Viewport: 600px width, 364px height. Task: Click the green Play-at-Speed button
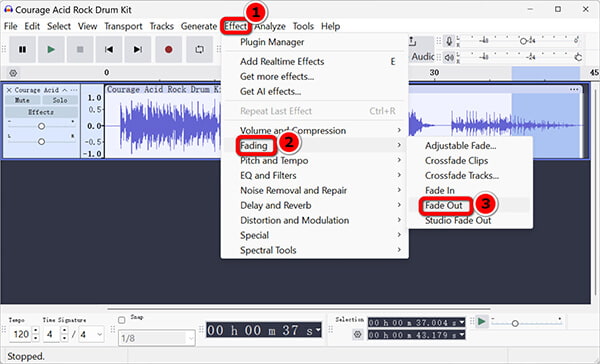click(481, 322)
